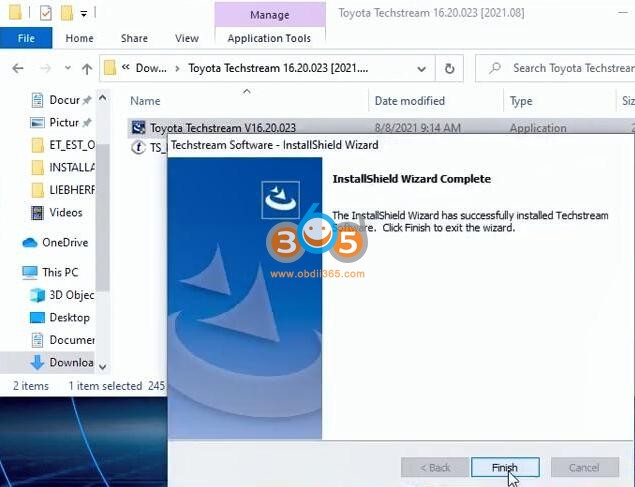This screenshot has height=487, width=635.
Task: Click the TS_ file icon
Action: coord(139,147)
